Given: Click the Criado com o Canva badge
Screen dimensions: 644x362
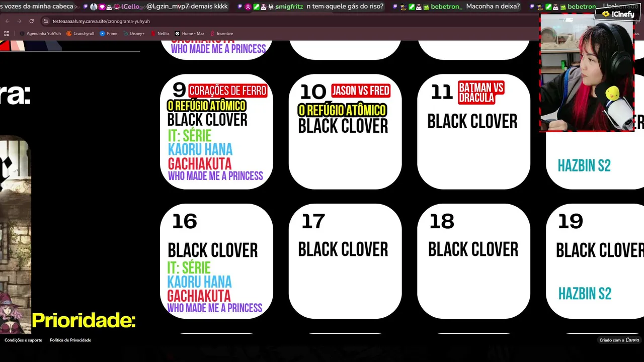Looking at the screenshot, I should 619,340.
